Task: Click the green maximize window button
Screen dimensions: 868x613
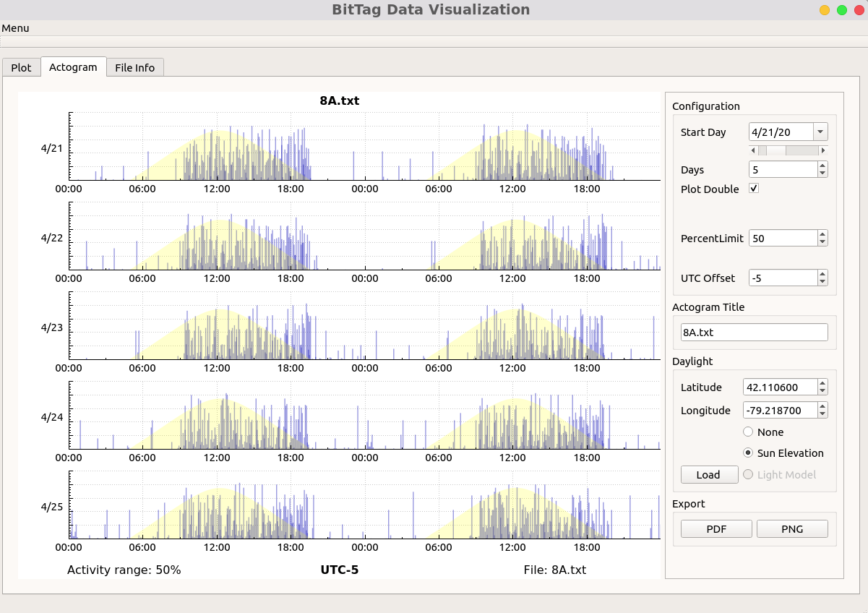Action: tap(841, 10)
